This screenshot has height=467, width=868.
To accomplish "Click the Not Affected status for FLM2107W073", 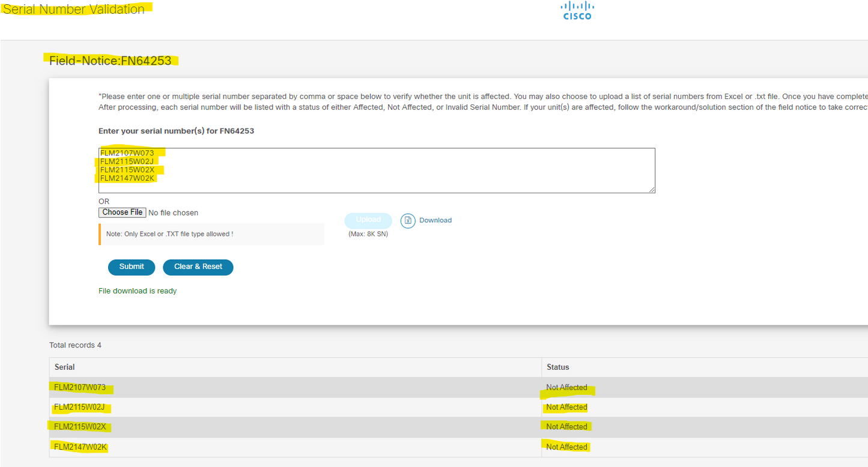I will 566,388.
